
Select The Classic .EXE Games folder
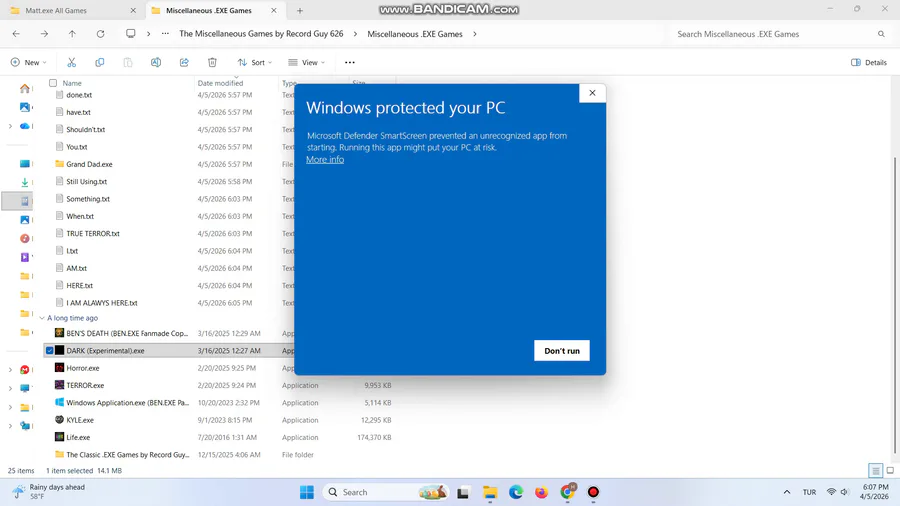tap(127, 454)
